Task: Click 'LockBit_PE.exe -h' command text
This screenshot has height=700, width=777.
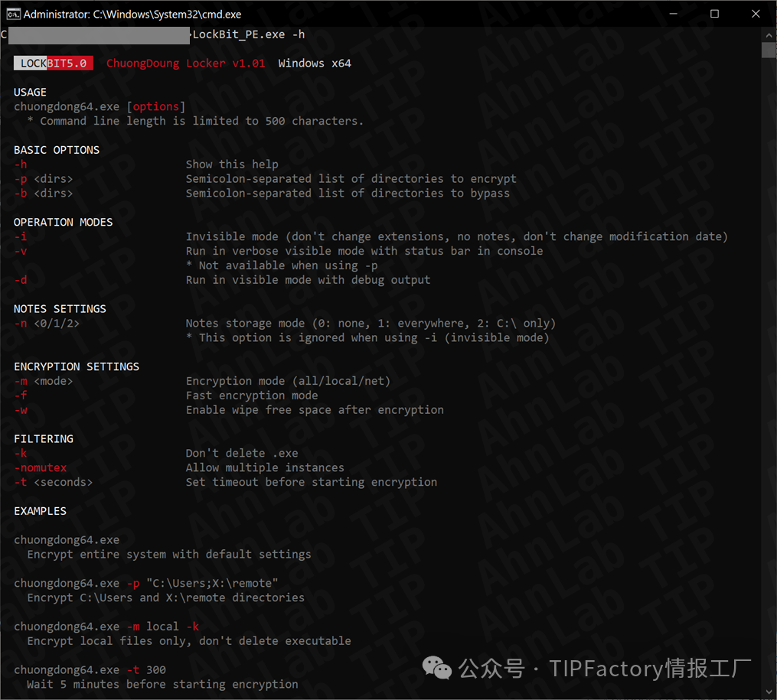Action: pos(249,34)
